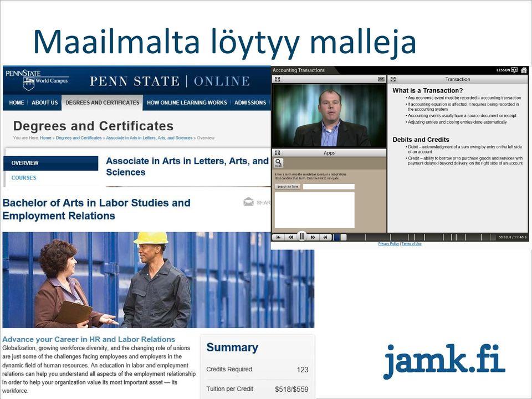
Task: Expand the Apps panel
Action: coord(278,153)
